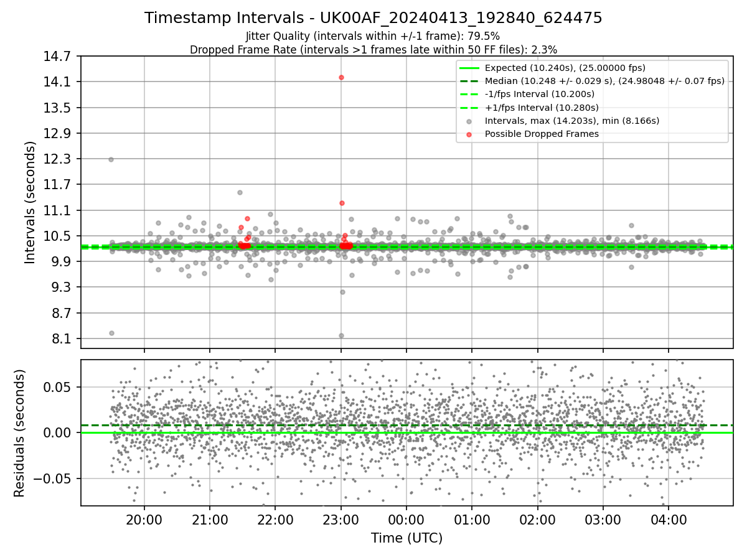Viewport: 747px width, 560px height.
Task: Click the 00:00 time tick label
Action: point(406,520)
